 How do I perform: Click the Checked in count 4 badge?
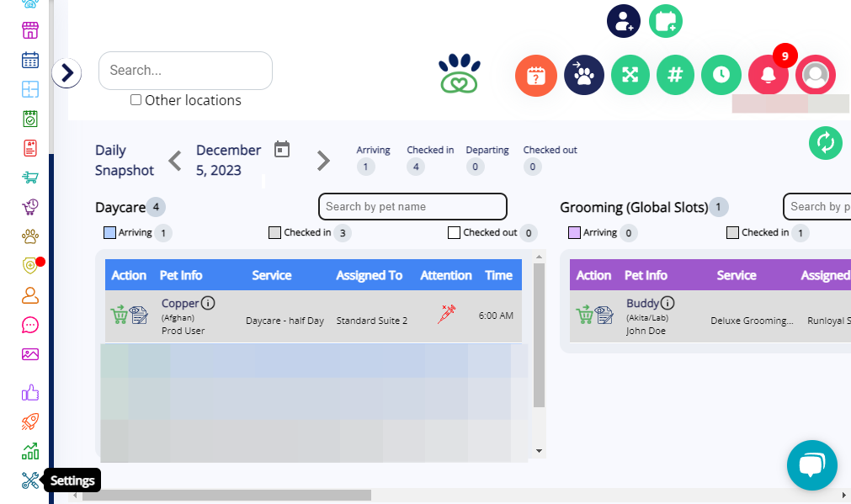[416, 167]
